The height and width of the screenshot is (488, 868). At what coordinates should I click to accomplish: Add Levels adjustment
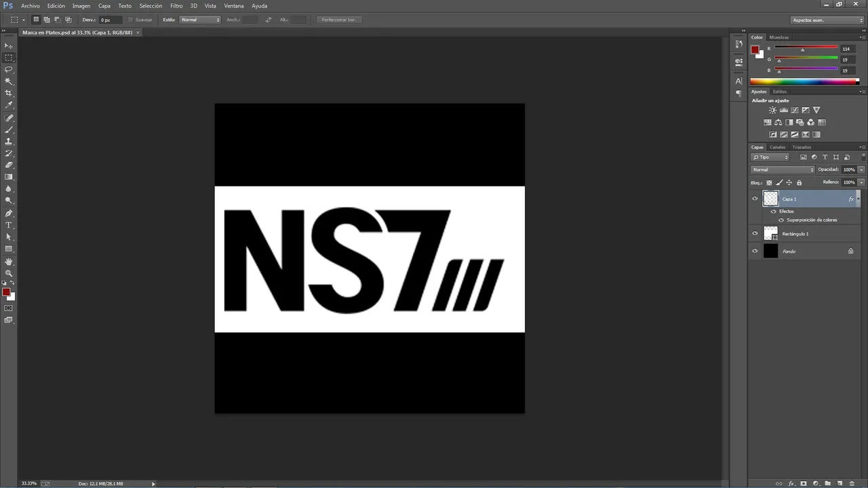click(x=784, y=110)
